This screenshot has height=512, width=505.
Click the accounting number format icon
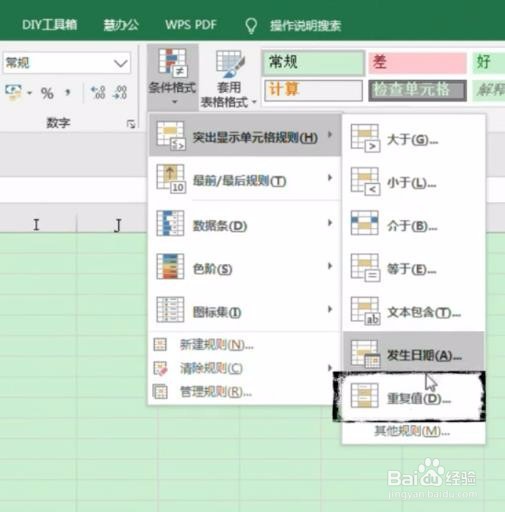(14, 92)
